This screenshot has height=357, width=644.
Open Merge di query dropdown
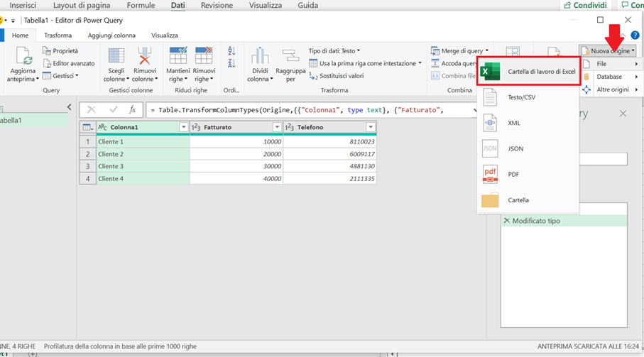(459, 51)
